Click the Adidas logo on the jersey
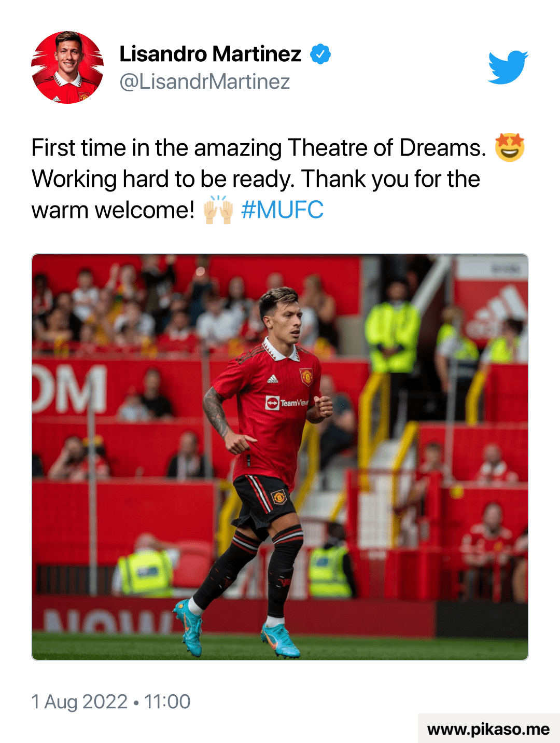This screenshot has height=743, width=560. 273,379
